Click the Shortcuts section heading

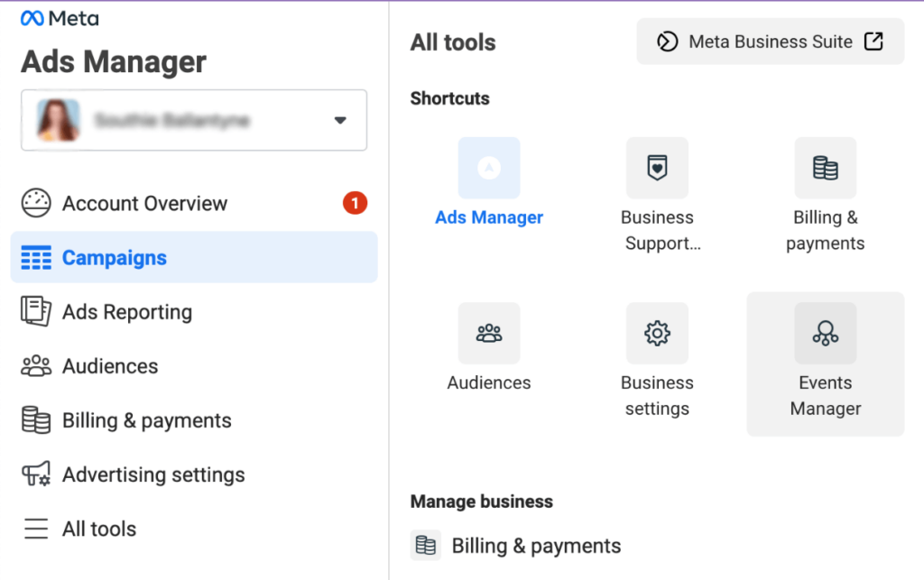[449, 98]
